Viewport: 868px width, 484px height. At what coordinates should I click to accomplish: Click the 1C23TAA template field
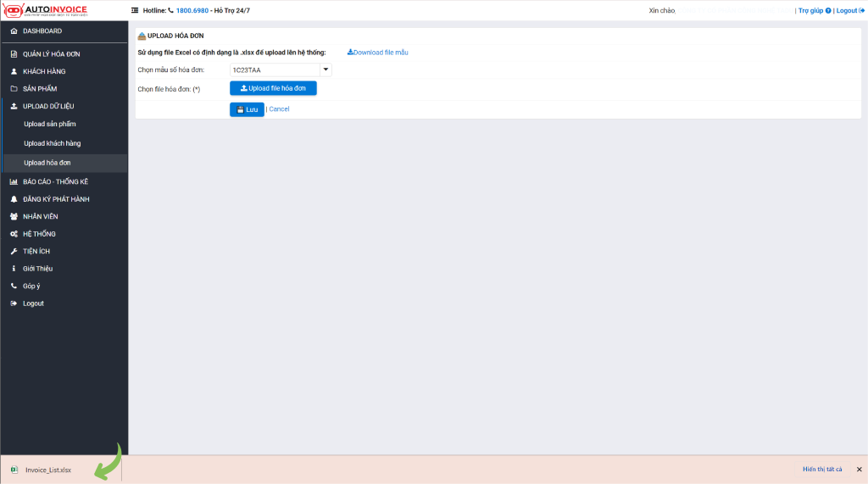pyautogui.click(x=275, y=70)
